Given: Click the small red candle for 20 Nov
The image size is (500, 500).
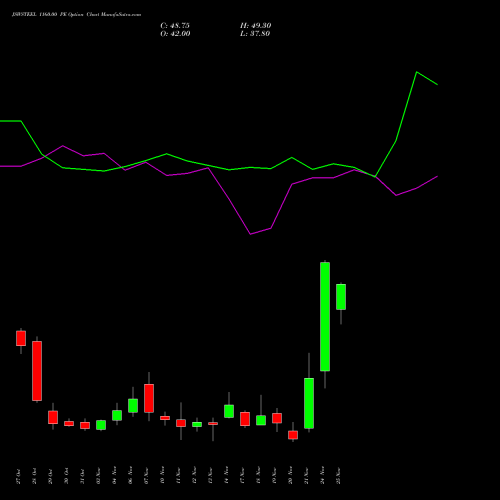Looking at the screenshot, I should coord(293,435).
